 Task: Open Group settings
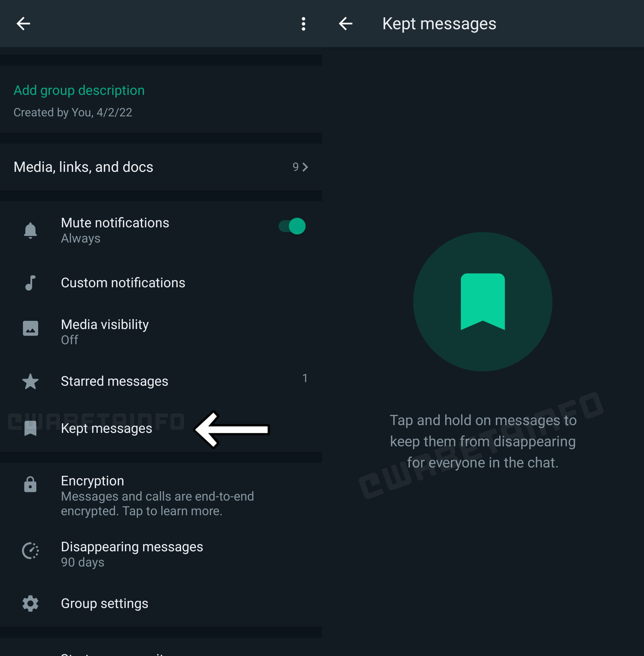pyautogui.click(x=105, y=603)
